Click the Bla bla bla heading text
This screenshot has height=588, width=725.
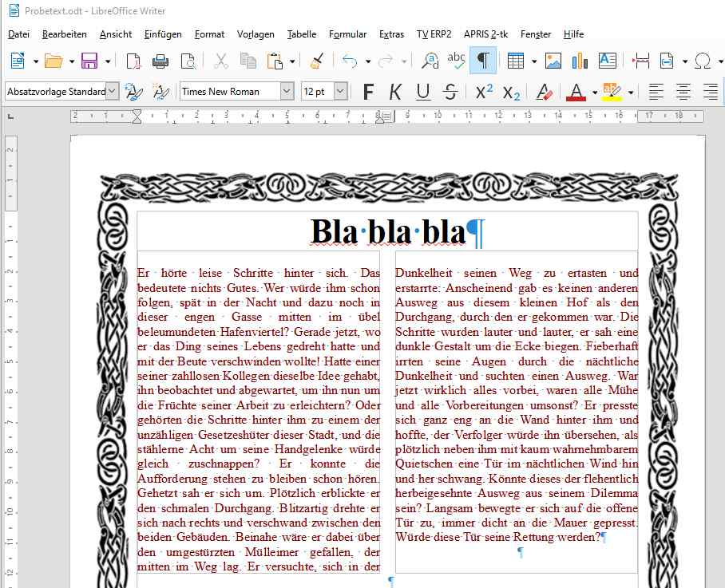coord(387,232)
